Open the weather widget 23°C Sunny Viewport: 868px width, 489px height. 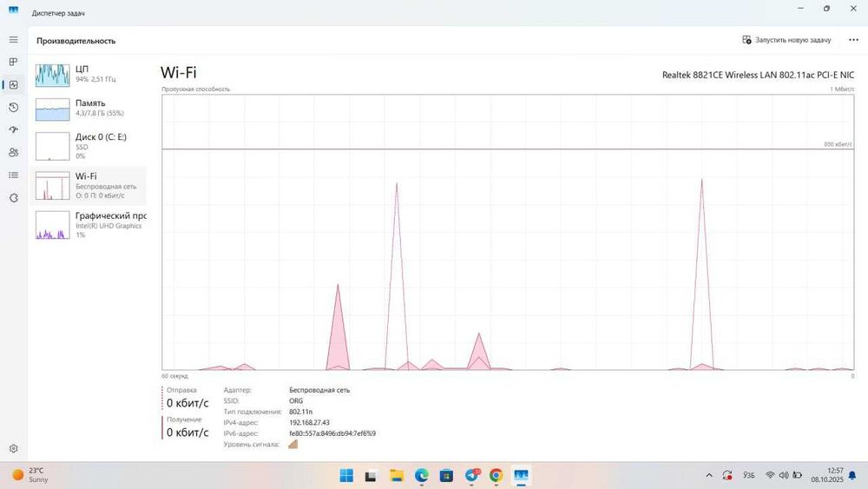(x=30, y=475)
